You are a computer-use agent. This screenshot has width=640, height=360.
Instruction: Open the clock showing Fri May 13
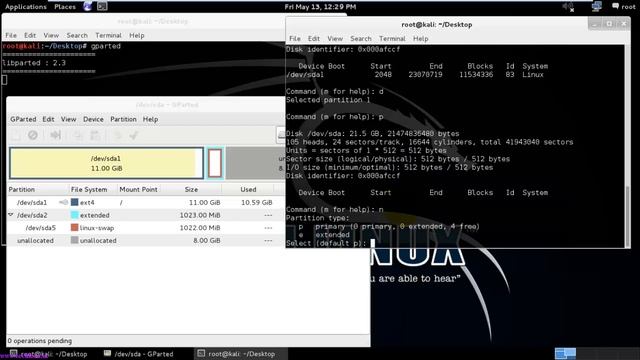click(x=320, y=7)
